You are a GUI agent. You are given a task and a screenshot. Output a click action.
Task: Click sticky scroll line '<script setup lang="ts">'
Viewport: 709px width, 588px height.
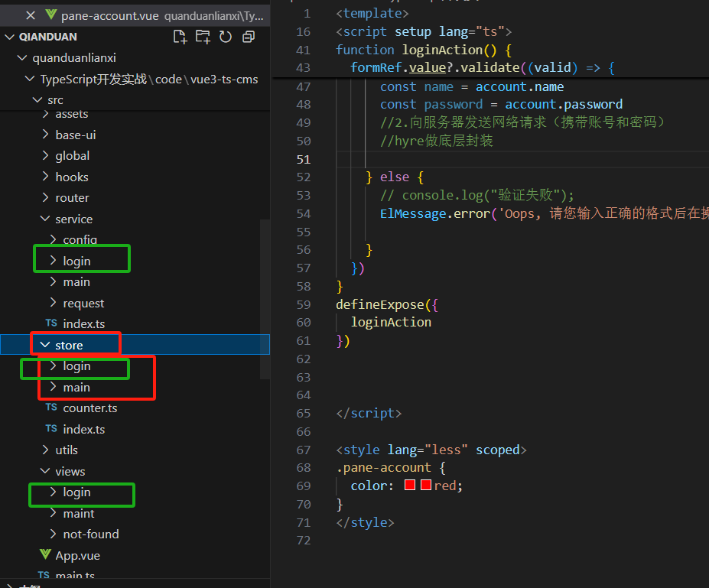424,31
